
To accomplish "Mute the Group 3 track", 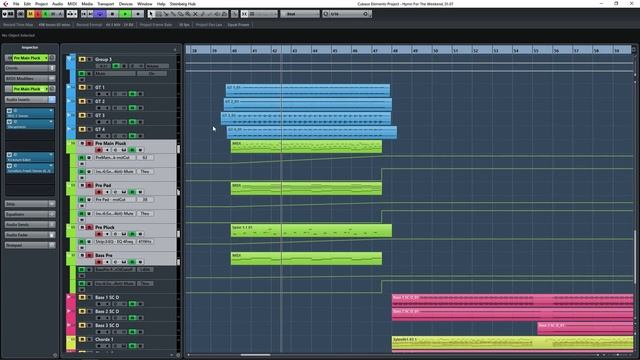I will [82, 59].
